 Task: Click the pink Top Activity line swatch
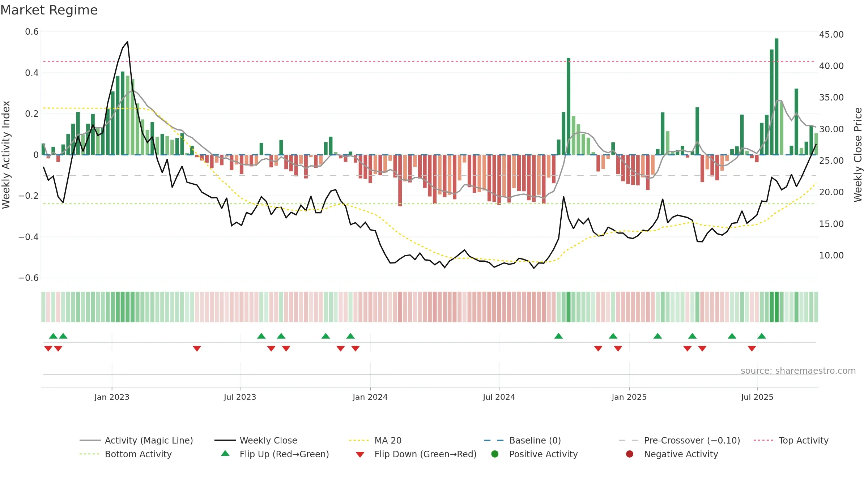[x=763, y=440]
